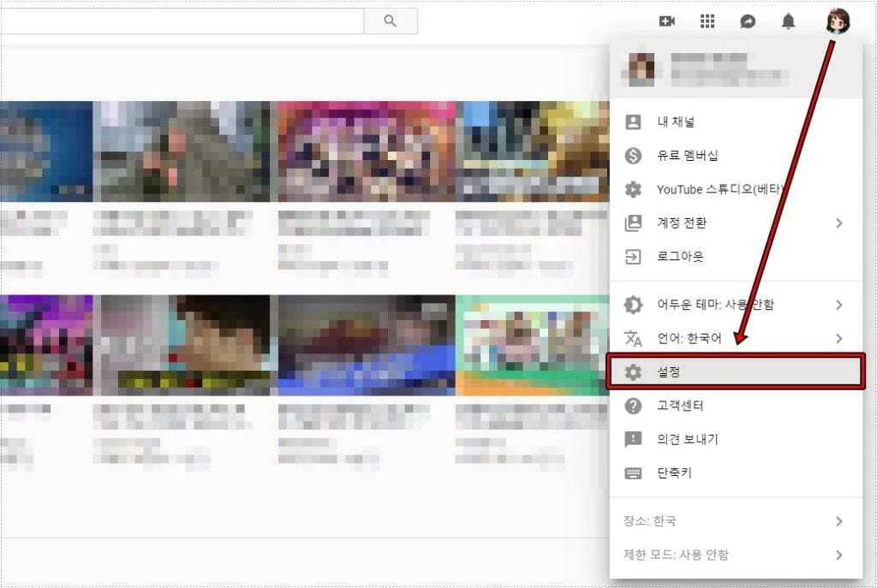Open 고객센터 menu entry
Image resolution: width=877 pixels, height=588 pixels.
736,406
